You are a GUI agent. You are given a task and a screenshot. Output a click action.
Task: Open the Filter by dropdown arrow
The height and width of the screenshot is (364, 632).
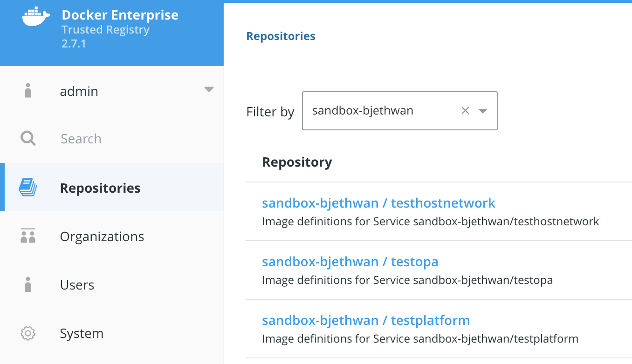click(x=483, y=111)
